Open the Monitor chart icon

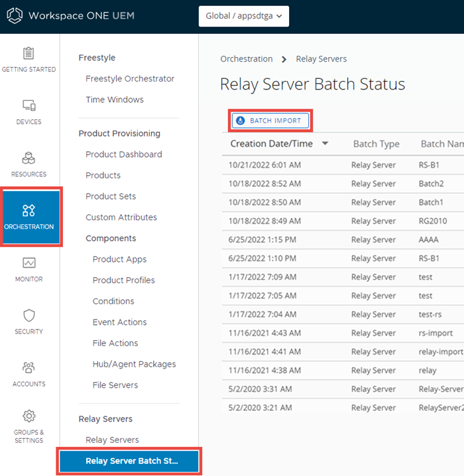click(x=29, y=263)
